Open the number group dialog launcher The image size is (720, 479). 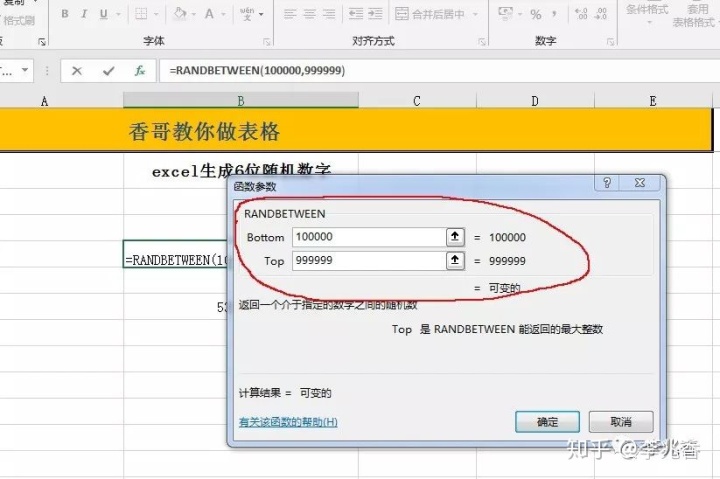(x=610, y=42)
